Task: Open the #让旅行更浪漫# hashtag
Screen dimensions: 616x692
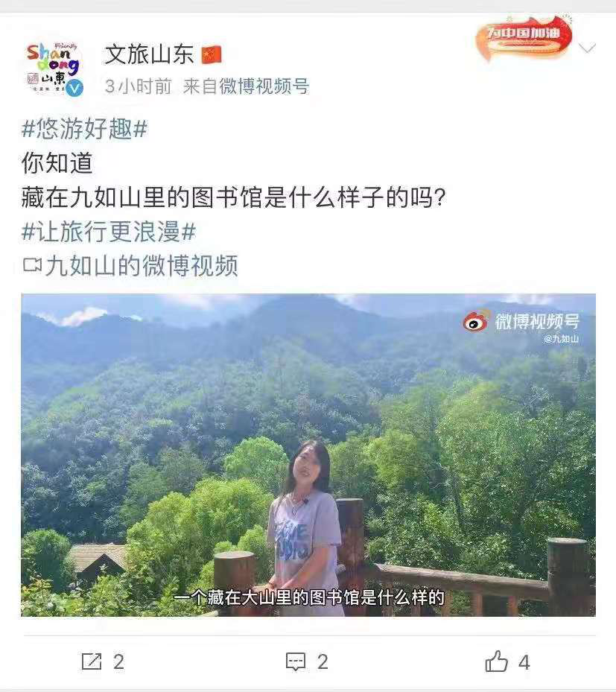Action: coord(109,232)
